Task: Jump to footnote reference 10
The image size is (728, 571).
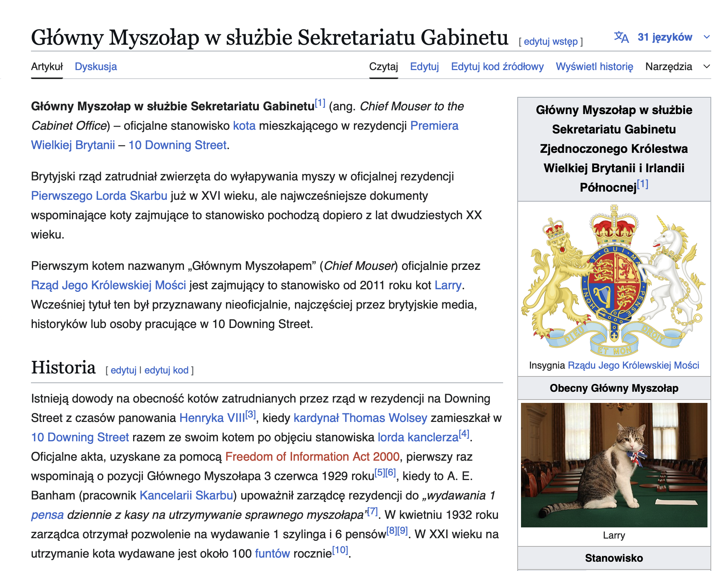Action: (x=340, y=551)
